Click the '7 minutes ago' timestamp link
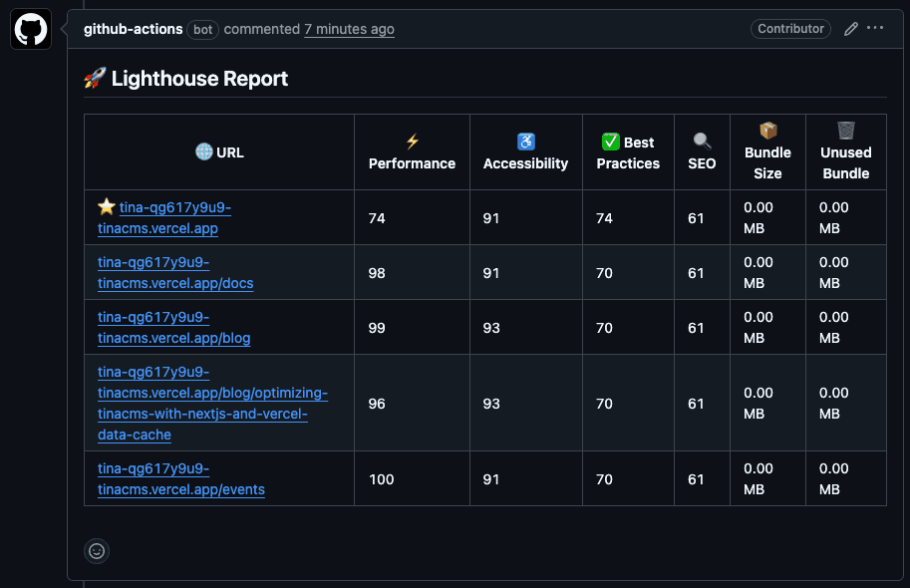The image size is (910, 588). coord(349,29)
